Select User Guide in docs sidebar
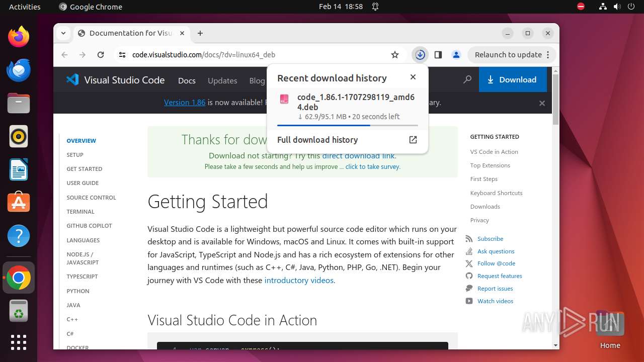 tap(83, 183)
